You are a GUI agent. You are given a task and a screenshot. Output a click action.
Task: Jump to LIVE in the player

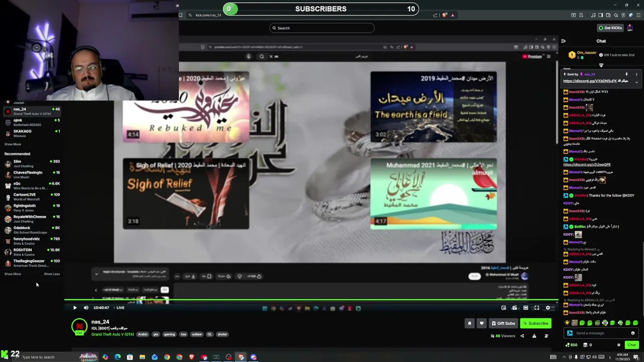(x=118, y=308)
